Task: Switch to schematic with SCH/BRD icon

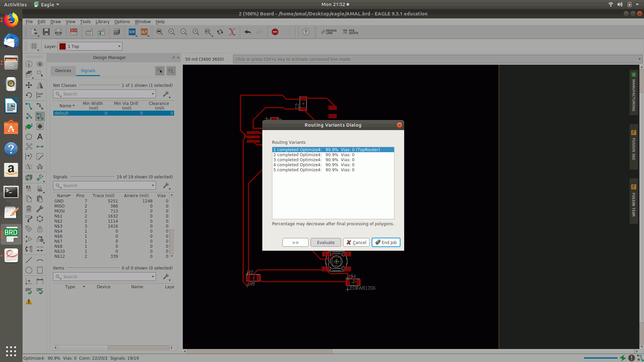Action: coord(74,32)
